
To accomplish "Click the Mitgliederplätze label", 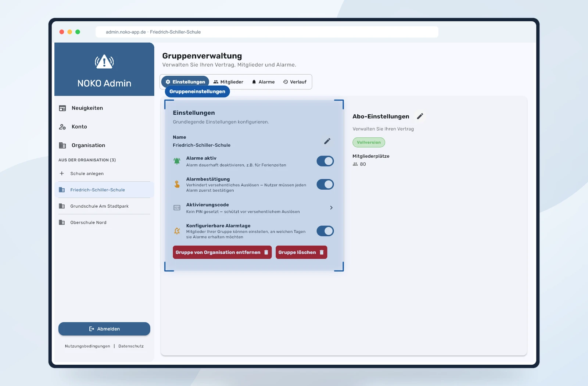I will (371, 156).
